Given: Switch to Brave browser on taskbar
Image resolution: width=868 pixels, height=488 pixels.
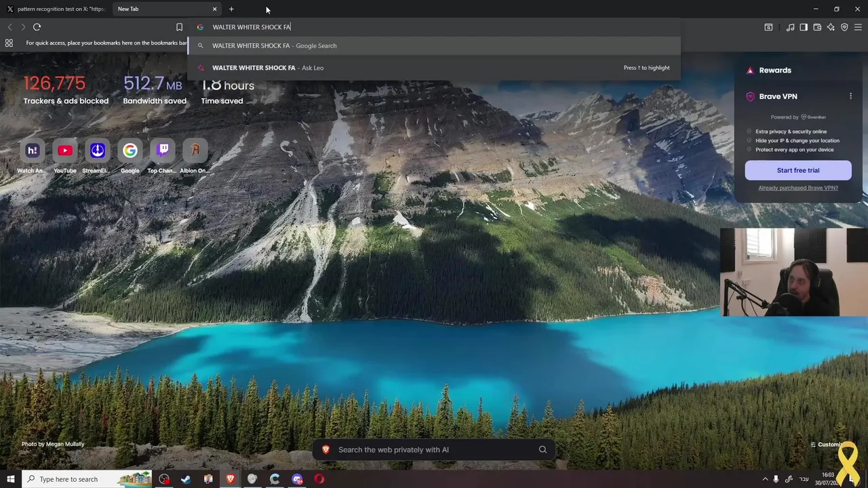Looking at the screenshot, I should 231,479.
